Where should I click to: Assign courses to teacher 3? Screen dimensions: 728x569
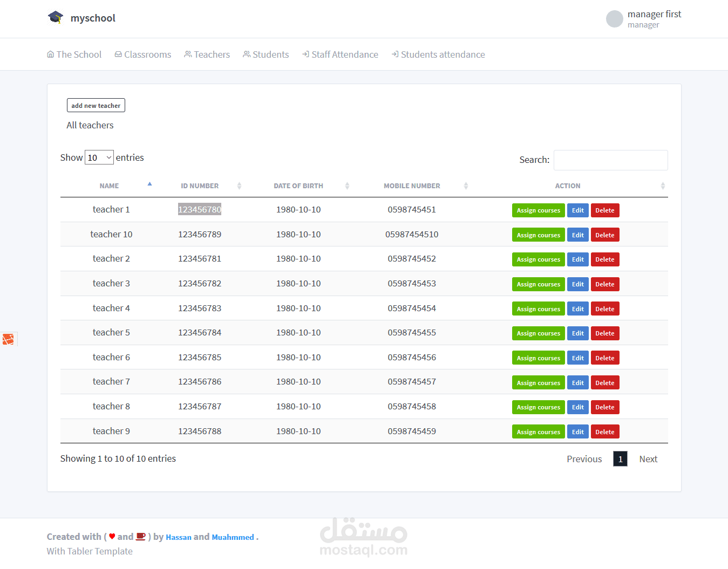tap(539, 284)
